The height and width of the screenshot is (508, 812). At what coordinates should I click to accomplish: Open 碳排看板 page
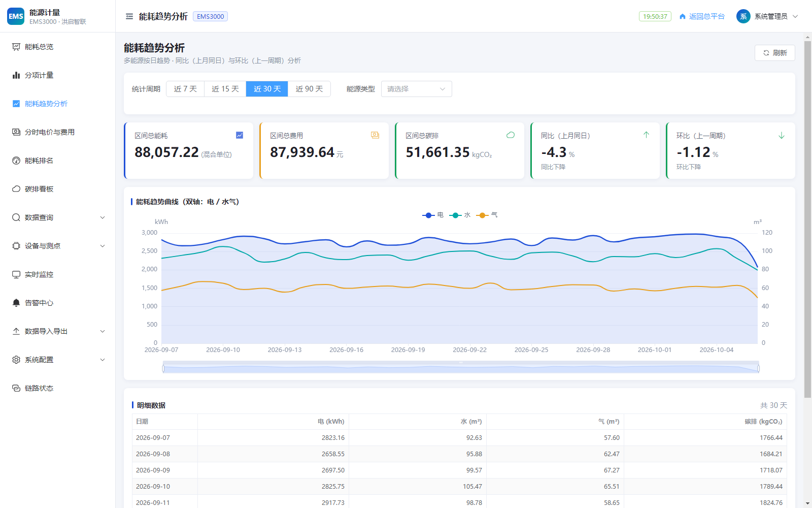[57, 189]
